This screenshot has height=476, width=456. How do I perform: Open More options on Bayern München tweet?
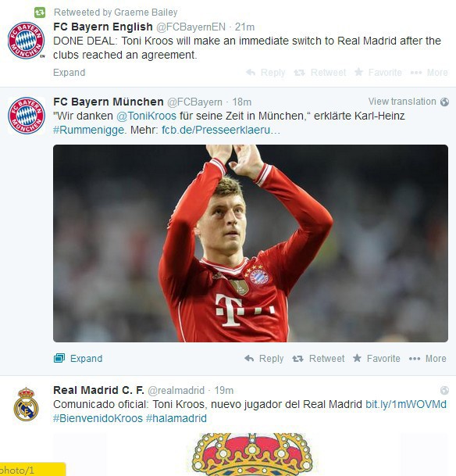pos(428,359)
